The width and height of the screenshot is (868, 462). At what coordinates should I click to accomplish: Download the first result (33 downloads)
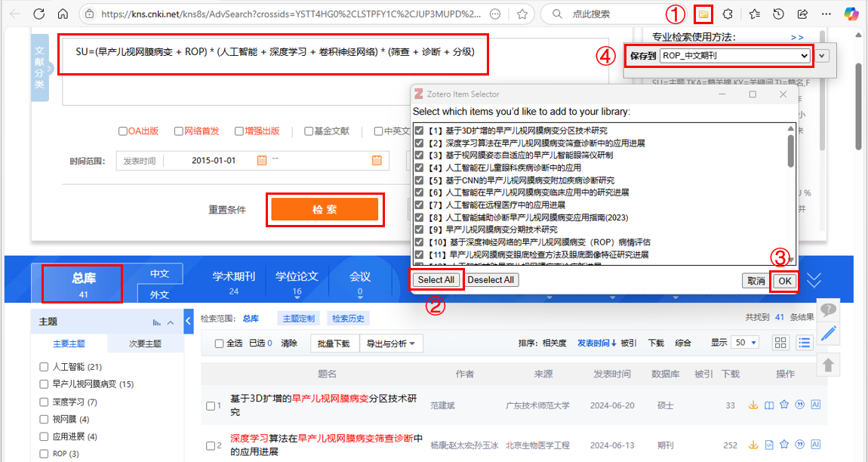753,405
